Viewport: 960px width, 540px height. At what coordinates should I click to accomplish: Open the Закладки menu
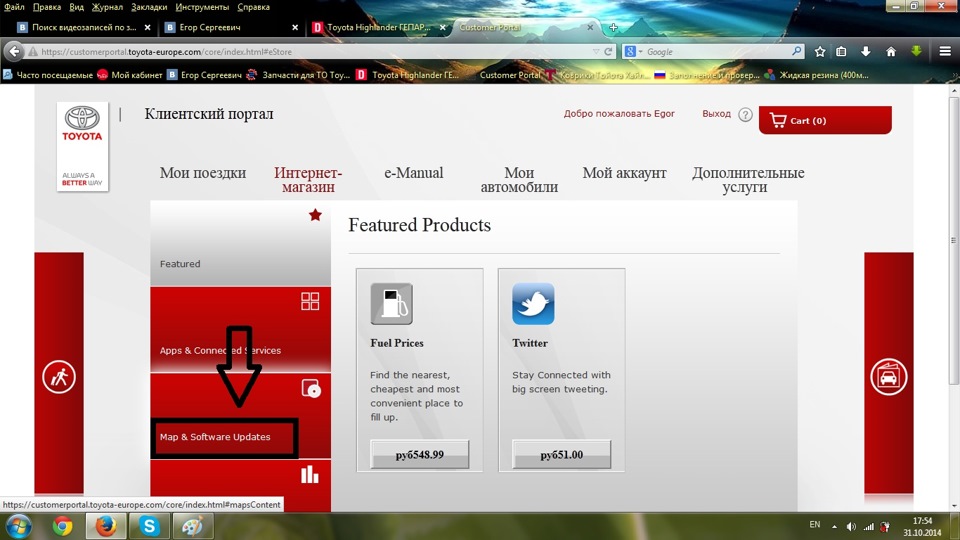[x=149, y=7]
